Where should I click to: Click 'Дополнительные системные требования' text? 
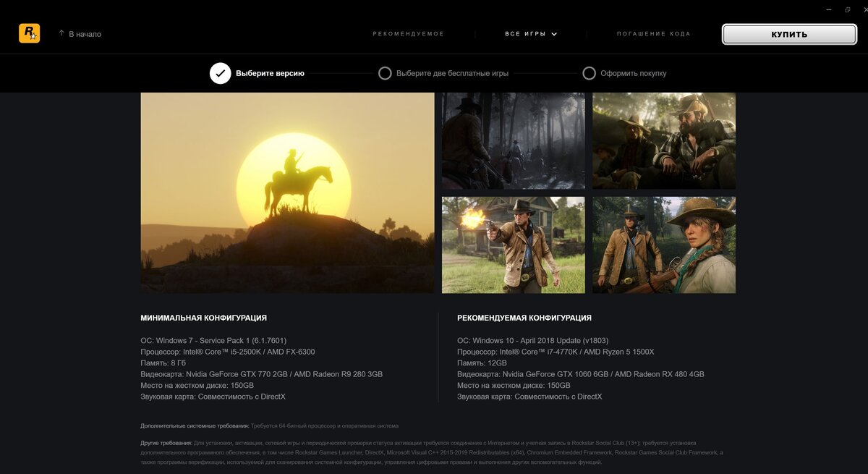point(195,426)
